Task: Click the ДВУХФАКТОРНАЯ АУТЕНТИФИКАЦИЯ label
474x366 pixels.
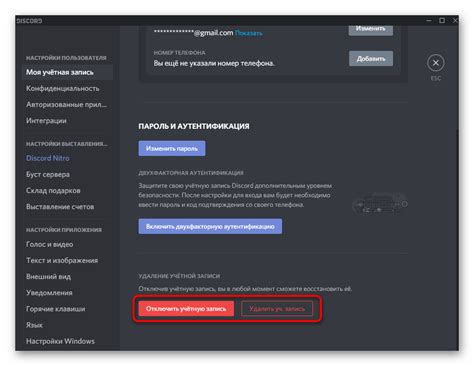Action: (191, 173)
